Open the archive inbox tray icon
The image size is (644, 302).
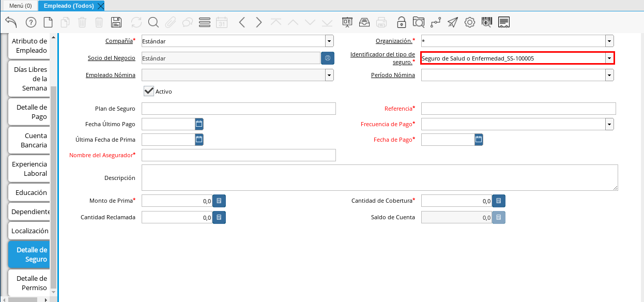364,22
